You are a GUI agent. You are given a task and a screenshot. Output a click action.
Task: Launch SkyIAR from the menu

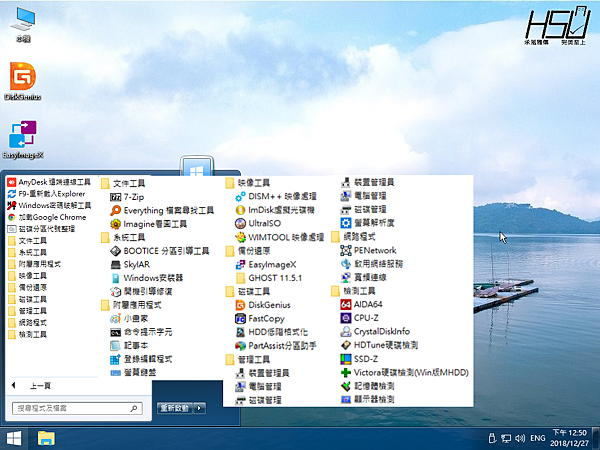[x=130, y=264]
